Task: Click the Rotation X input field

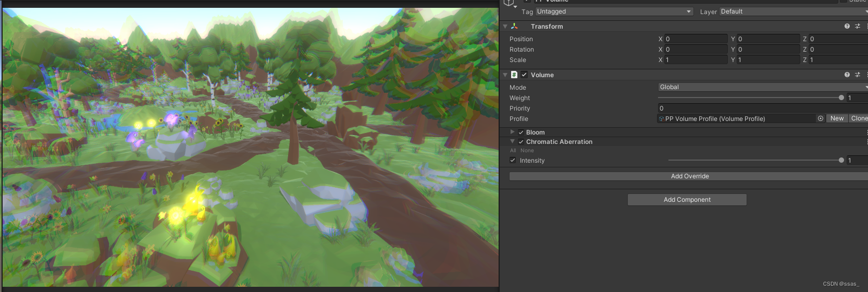Action: tap(696, 50)
